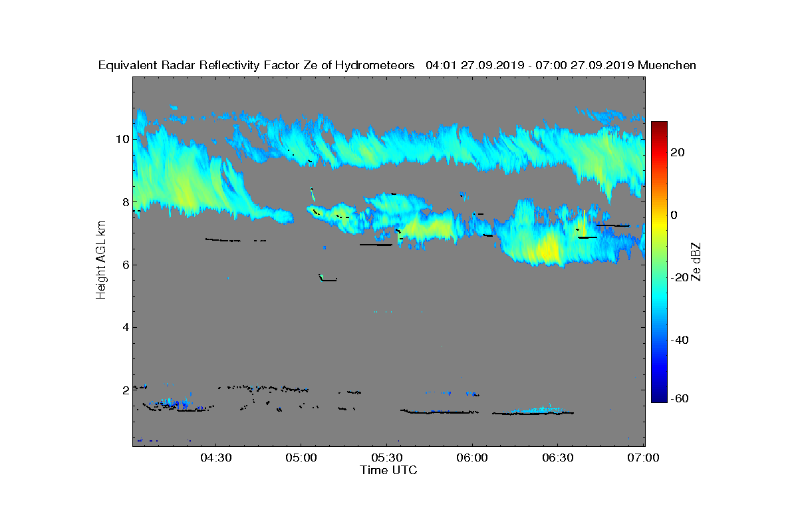
Task: Click the 'Ze dBZ' colorbar label
Action: pyautogui.click(x=698, y=261)
